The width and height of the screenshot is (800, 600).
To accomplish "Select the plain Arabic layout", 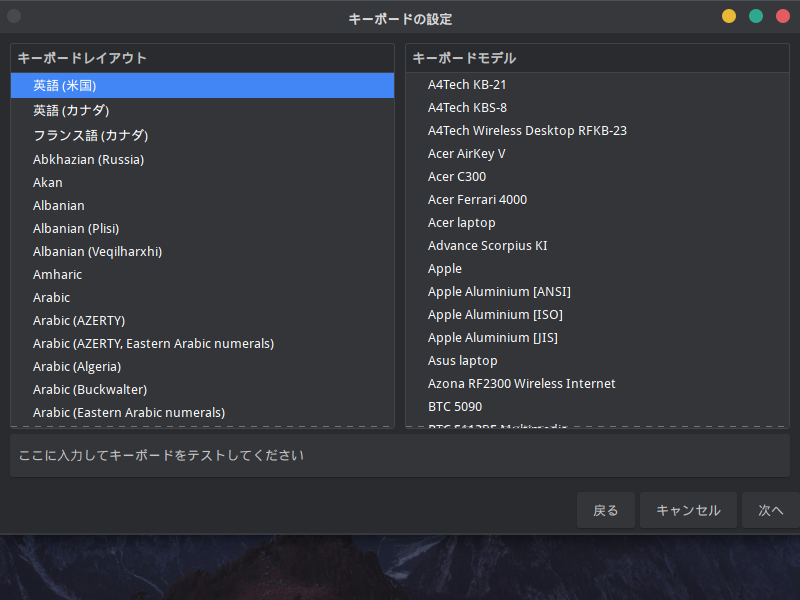I will 202,297.
